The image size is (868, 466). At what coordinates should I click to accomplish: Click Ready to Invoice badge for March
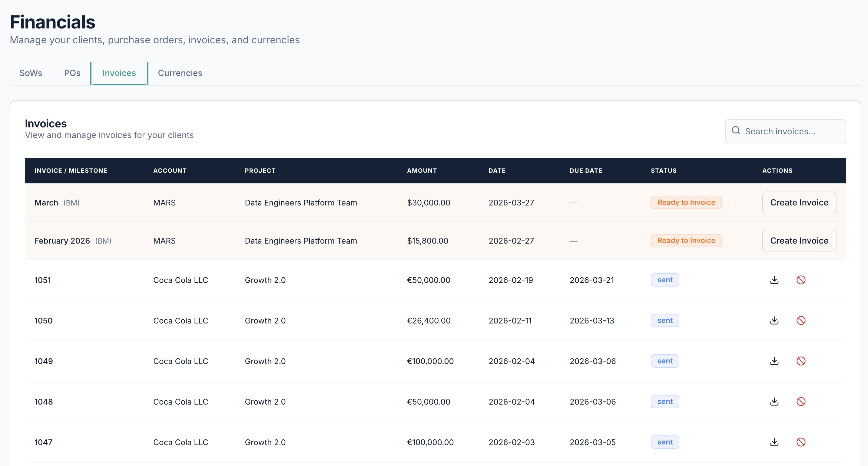coord(686,202)
